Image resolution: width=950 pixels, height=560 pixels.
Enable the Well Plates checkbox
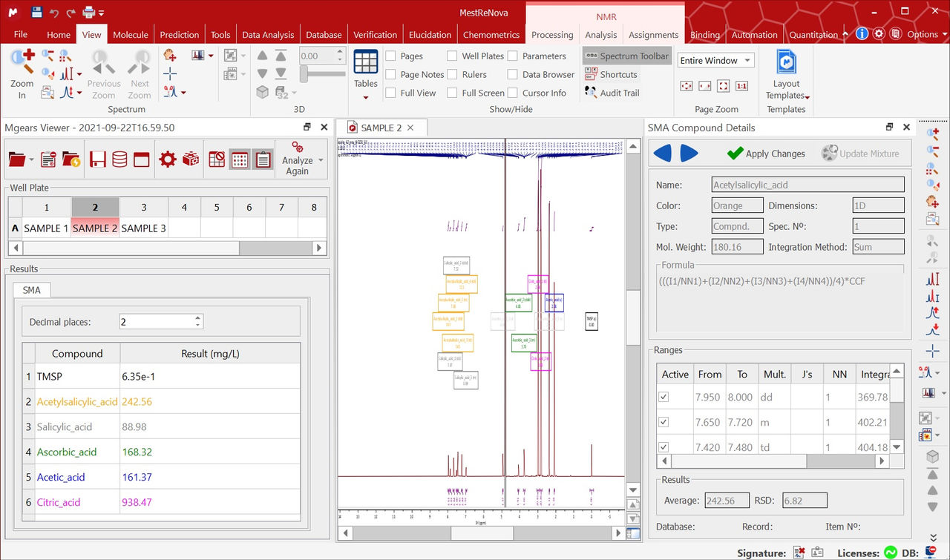coord(452,56)
